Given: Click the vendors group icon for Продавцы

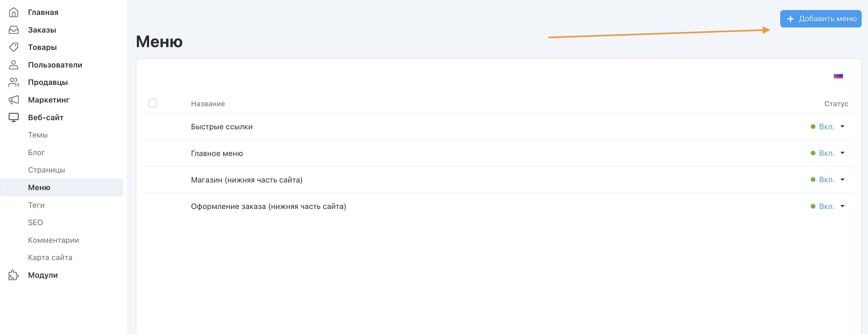Looking at the screenshot, I should [13, 82].
